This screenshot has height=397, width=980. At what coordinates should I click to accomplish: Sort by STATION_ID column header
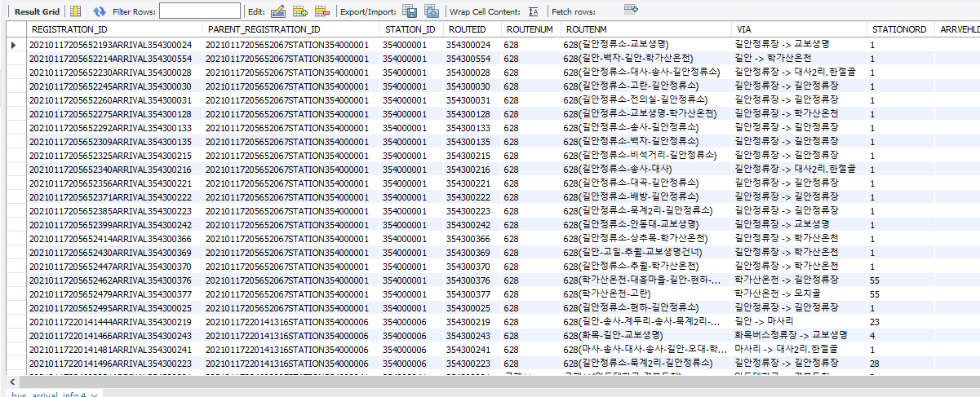pos(411,29)
